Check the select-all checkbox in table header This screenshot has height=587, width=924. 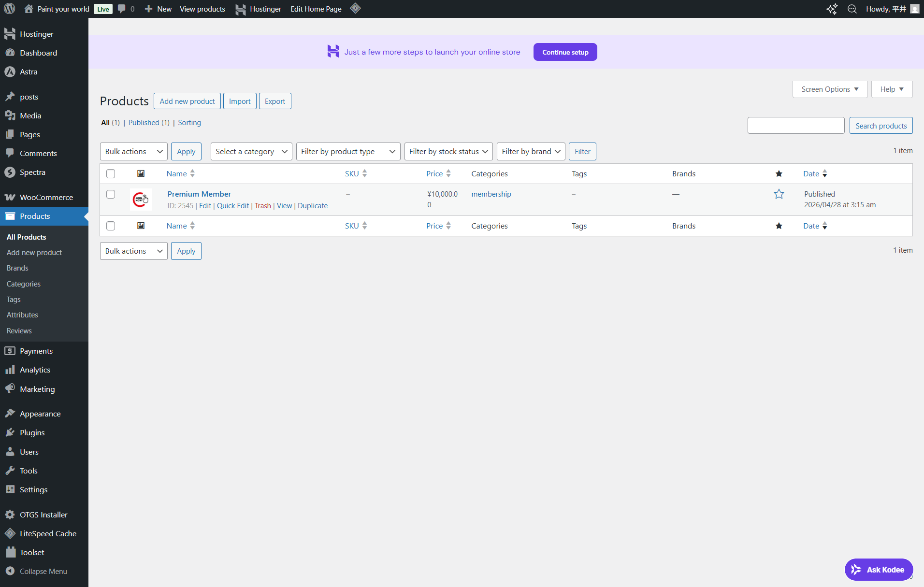pos(111,173)
